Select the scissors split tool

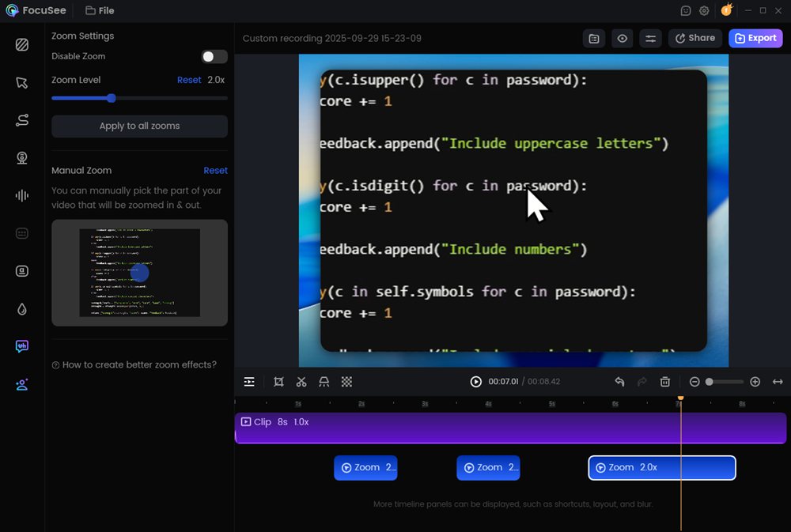coord(301,382)
